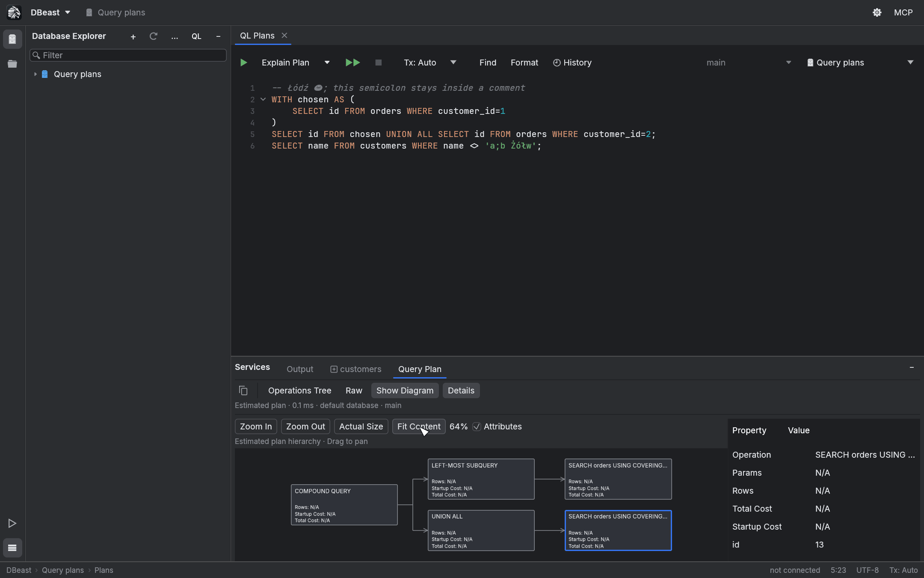Run the query with green play icon
The height and width of the screenshot is (578, 924).
tap(243, 63)
